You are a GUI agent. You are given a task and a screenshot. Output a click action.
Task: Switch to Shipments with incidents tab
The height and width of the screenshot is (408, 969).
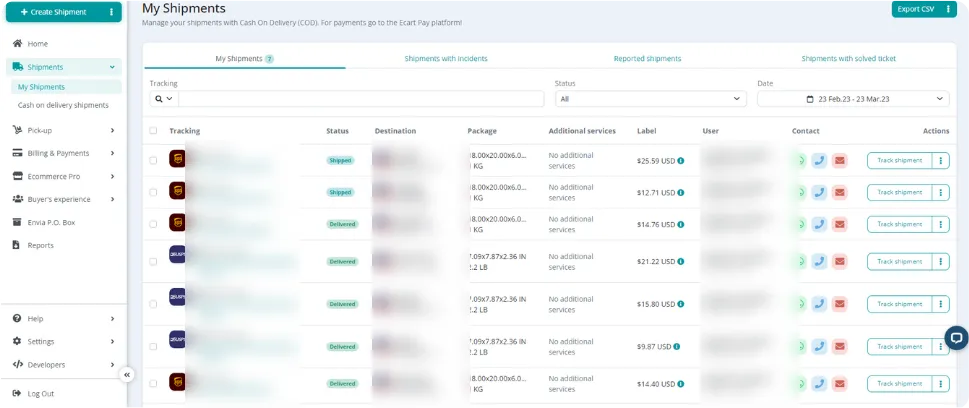coord(446,59)
